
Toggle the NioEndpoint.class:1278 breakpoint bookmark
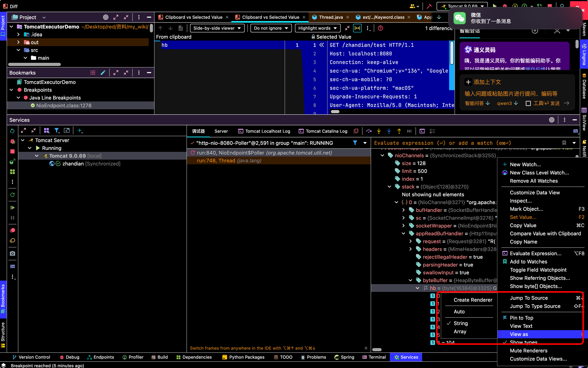pos(33,106)
